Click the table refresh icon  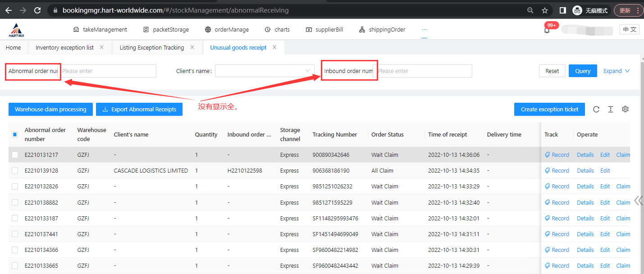596,109
